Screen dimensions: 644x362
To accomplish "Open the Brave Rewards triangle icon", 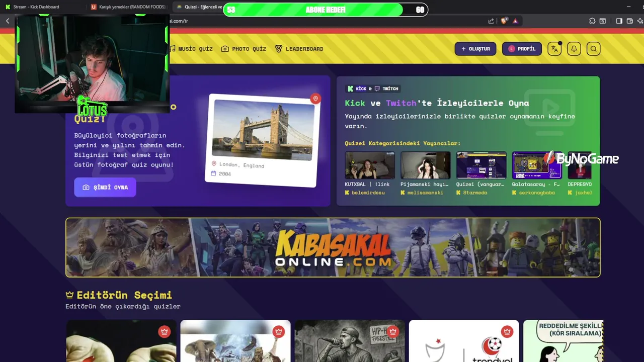I will point(515,21).
